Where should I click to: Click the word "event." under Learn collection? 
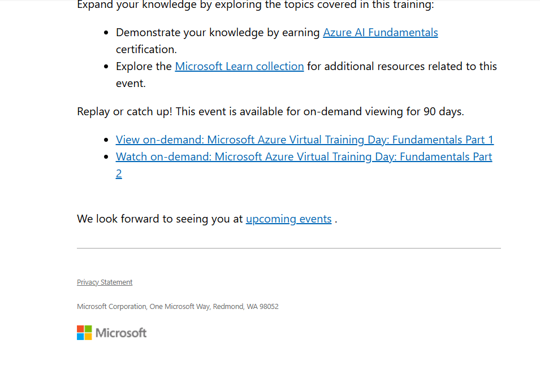131,83
